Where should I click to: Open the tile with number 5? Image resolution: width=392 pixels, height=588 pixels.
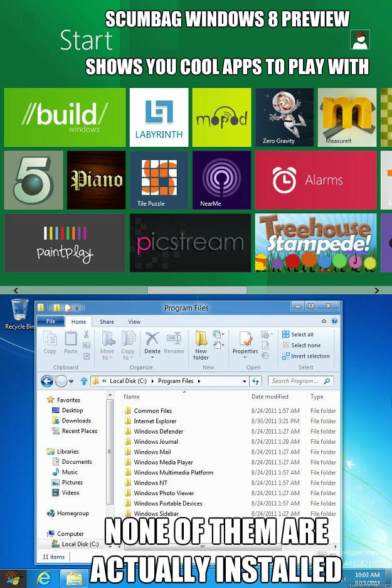pyautogui.click(x=34, y=180)
